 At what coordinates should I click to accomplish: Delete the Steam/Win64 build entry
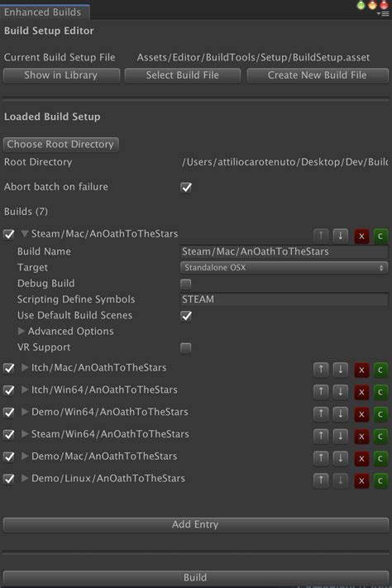pos(361,437)
